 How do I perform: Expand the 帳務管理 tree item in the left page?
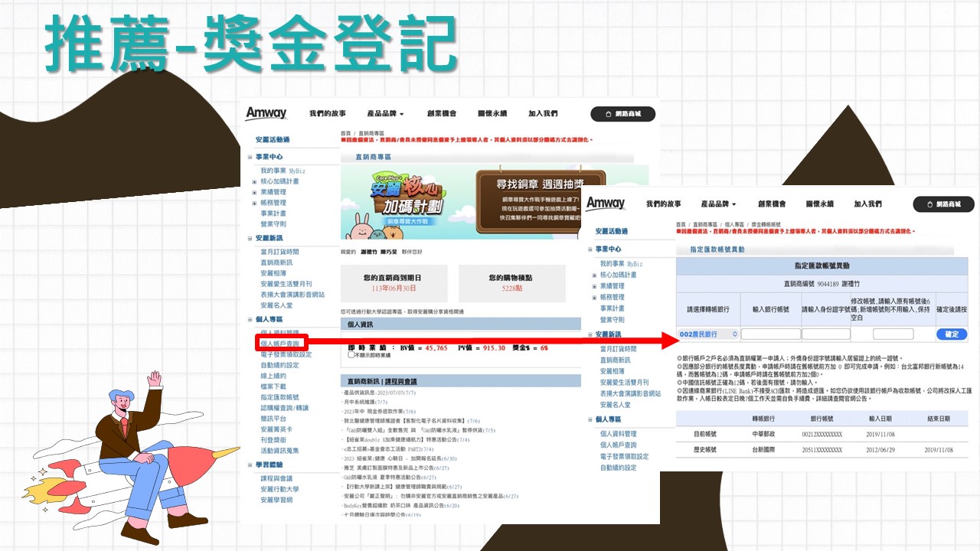click(x=254, y=203)
